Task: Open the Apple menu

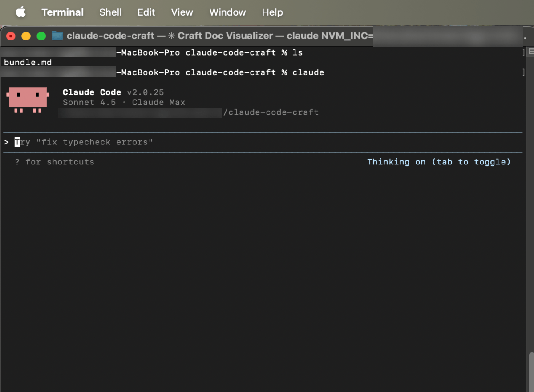Action: click(21, 12)
